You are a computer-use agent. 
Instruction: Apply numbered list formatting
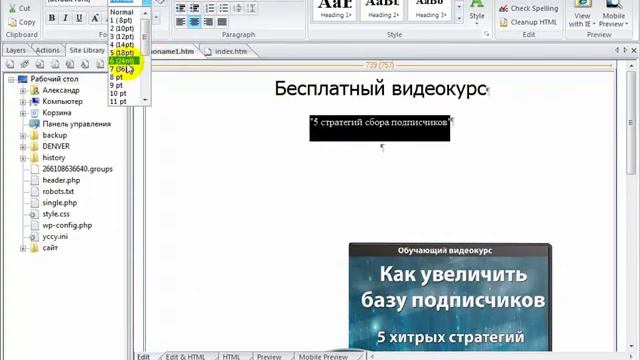(x=210, y=8)
